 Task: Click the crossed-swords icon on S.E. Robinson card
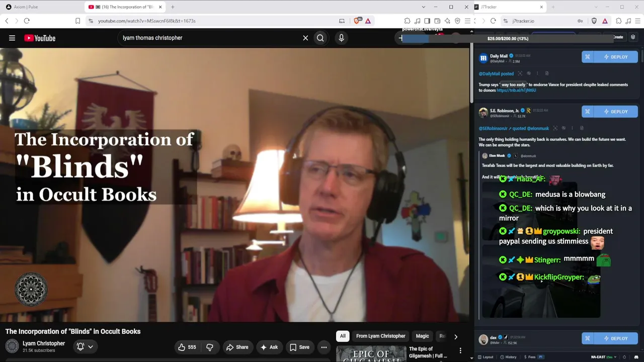[x=588, y=112]
